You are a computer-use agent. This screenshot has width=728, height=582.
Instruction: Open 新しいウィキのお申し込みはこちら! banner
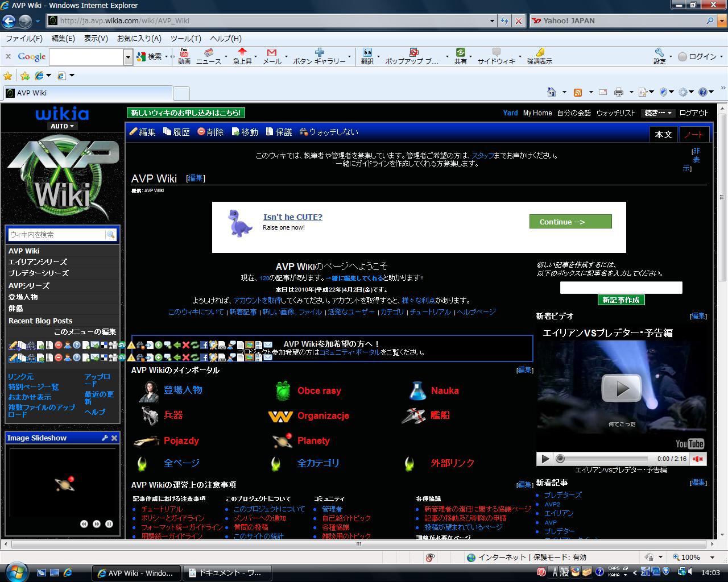click(x=186, y=113)
